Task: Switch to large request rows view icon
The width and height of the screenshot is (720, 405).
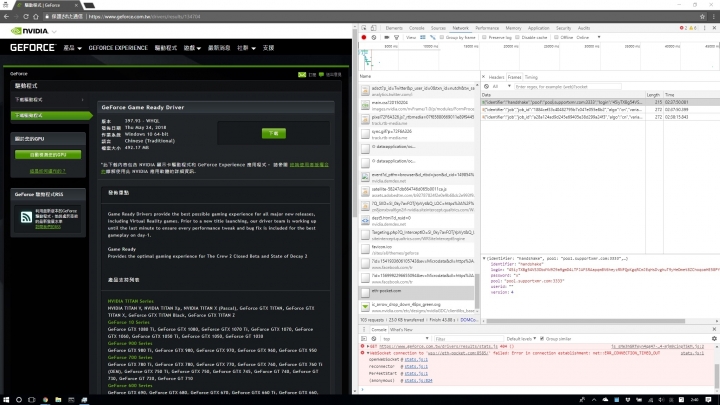Action: 422,37
